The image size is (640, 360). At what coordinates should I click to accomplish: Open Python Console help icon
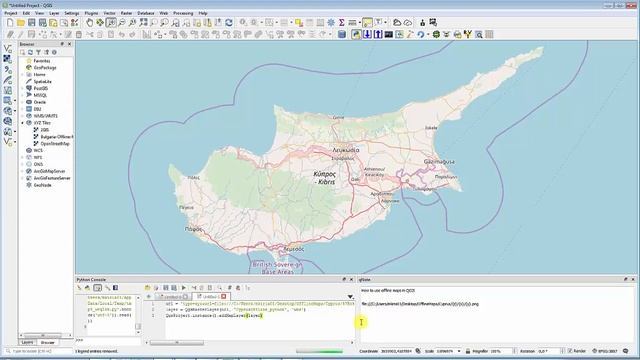pos(116,288)
